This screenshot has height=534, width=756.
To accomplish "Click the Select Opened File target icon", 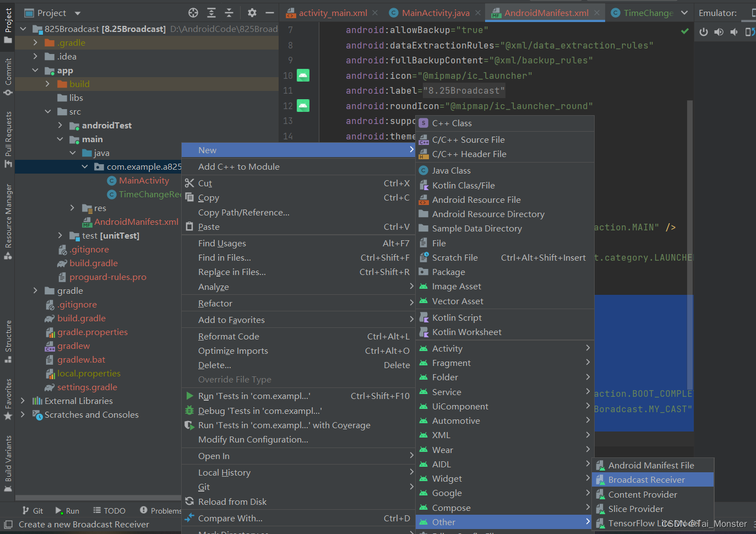I will 193,13.
